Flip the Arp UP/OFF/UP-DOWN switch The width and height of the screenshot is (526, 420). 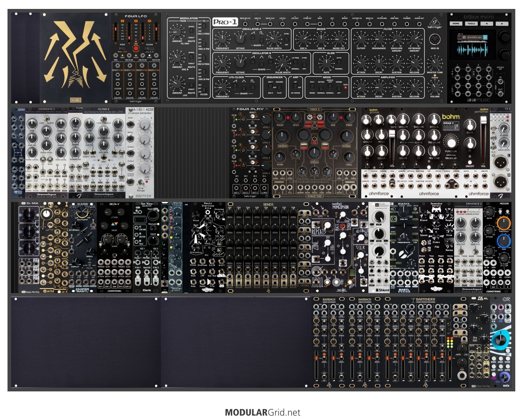[296, 87]
